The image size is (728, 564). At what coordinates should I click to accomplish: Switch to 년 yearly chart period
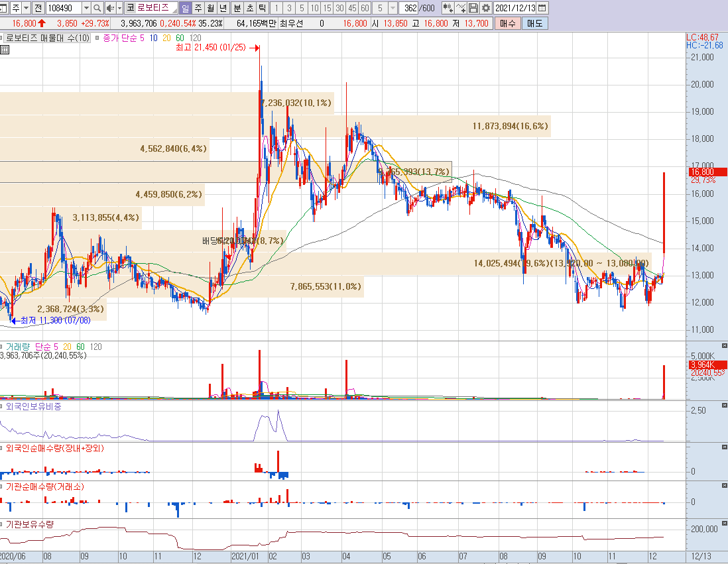coord(223,8)
